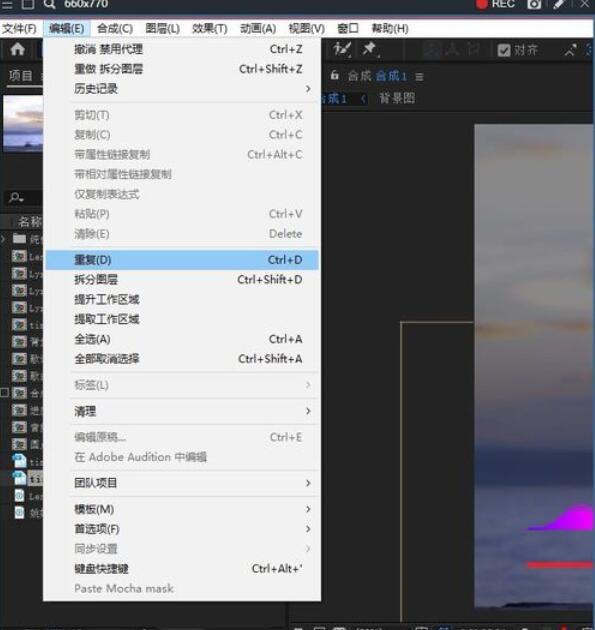The image size is (595, 630).
Task: Choose 提取工作区域 menu item
Action: tap(182, 319)
